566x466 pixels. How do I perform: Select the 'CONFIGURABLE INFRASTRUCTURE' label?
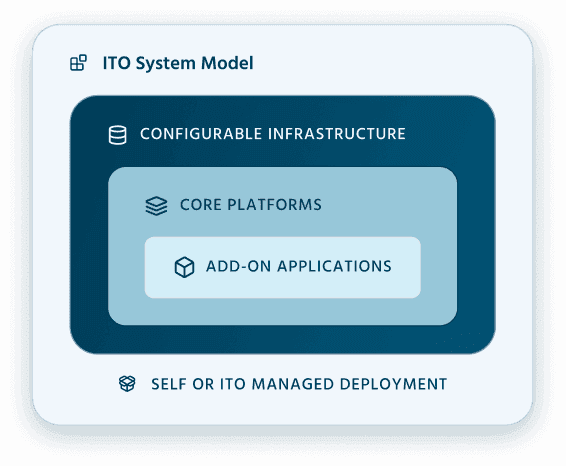pos(273,134)
